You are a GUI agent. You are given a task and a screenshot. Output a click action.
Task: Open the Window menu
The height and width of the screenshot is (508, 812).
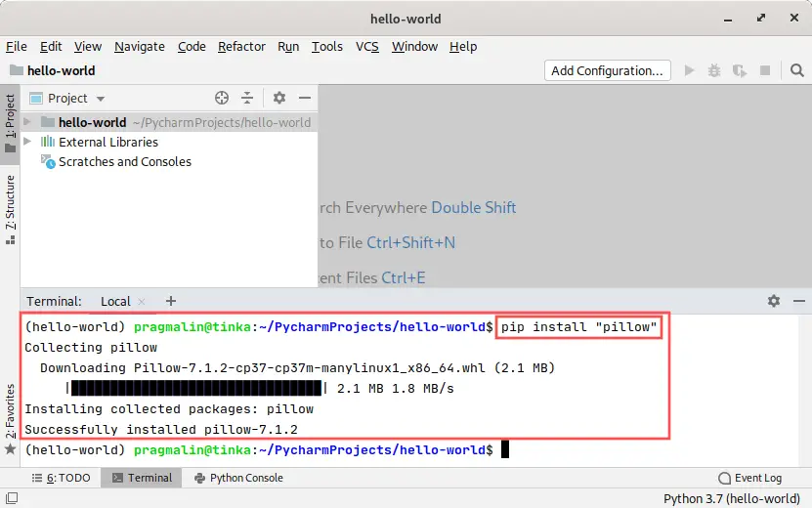pos(414,47)
